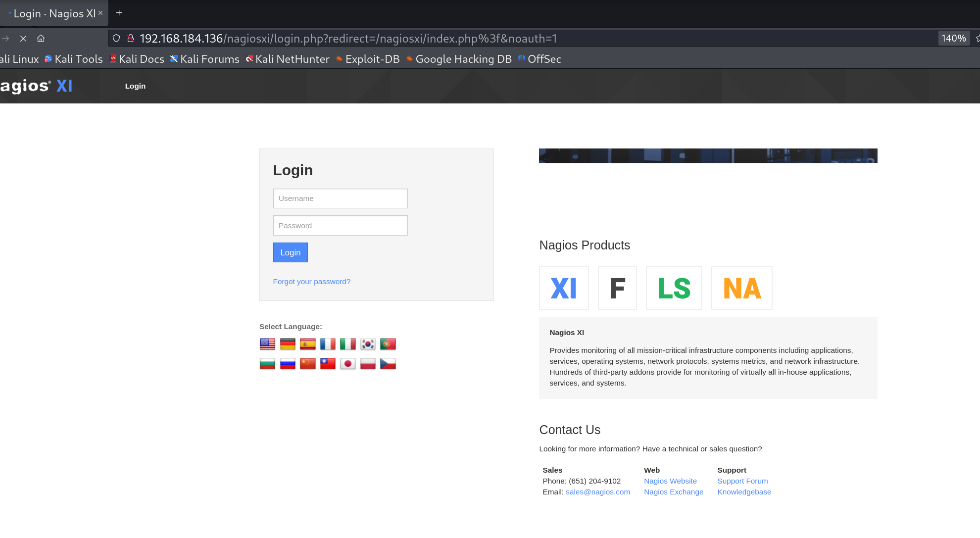
Task: Stop loading the page
Action: pyautogui.click(x=23, y=39)
